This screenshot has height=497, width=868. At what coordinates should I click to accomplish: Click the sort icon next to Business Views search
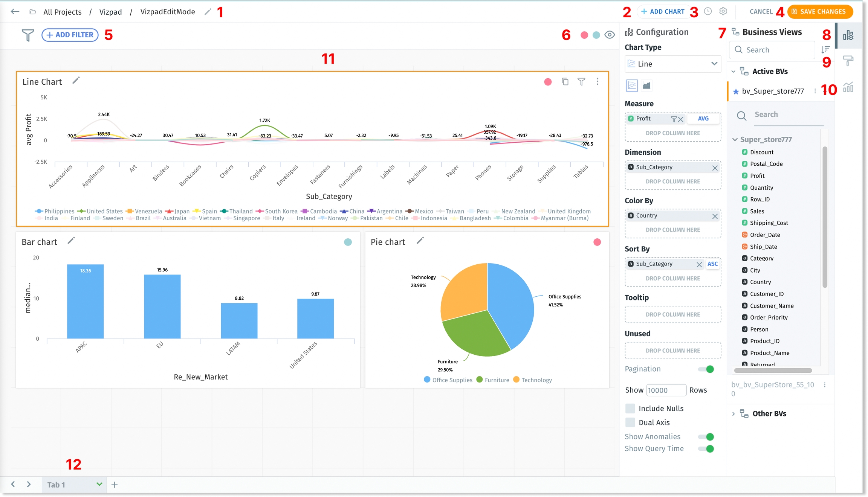coord(825,50)
